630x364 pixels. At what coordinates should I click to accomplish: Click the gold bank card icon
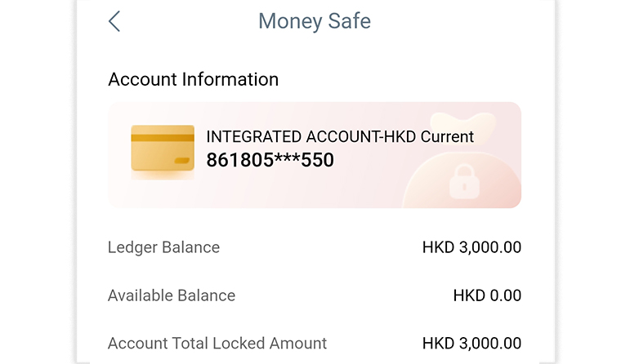(163, 149)
